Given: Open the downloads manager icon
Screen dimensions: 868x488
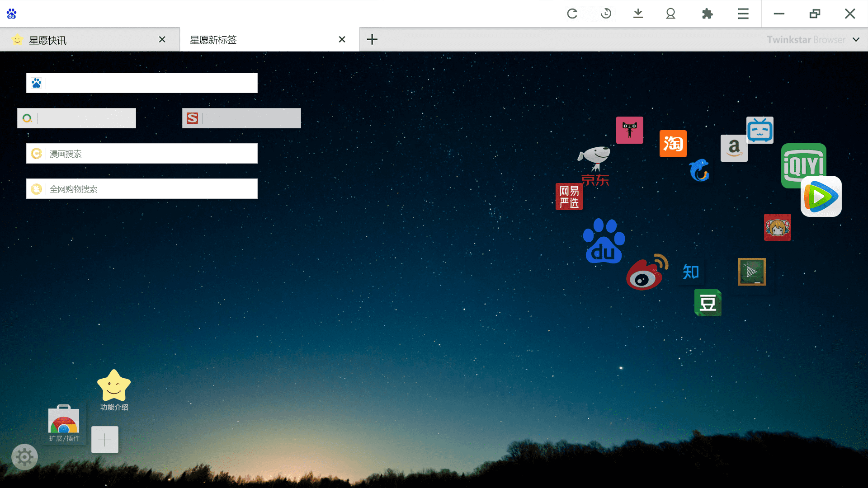Looking at the screenshot, I should (x=638, y=14).
